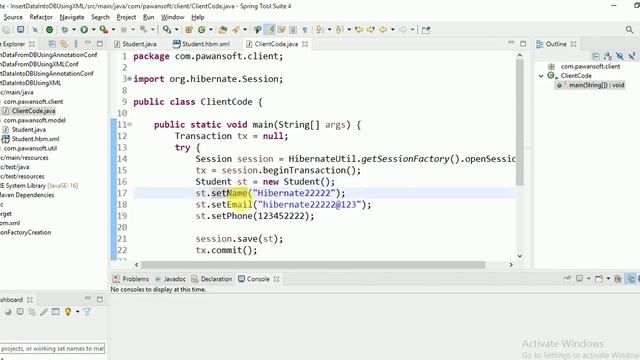
Task: Click the New Java Class green icon
Action: point(202,29)
